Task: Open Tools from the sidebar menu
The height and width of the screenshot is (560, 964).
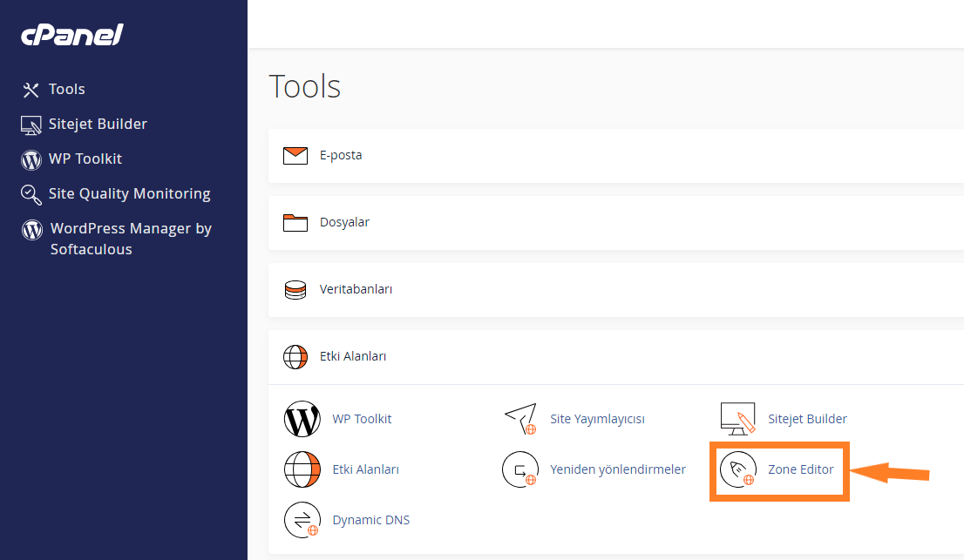Action: [x=66, y=90]
